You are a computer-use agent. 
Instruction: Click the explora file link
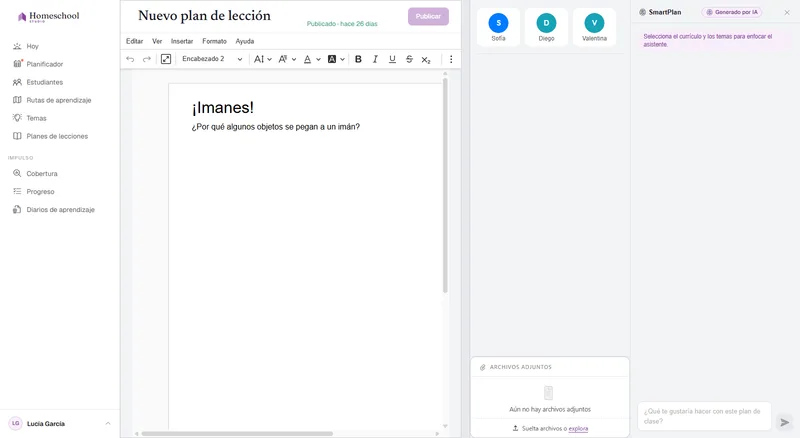578,429
